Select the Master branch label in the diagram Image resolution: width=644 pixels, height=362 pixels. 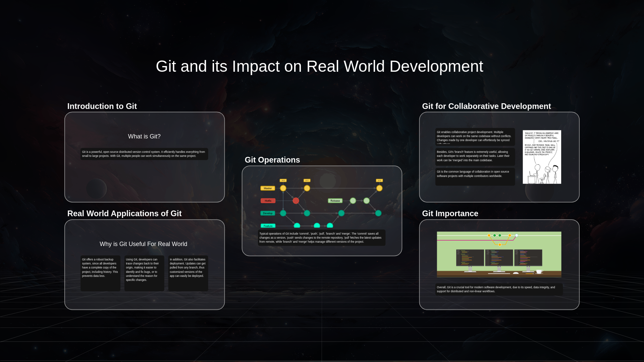268,188
